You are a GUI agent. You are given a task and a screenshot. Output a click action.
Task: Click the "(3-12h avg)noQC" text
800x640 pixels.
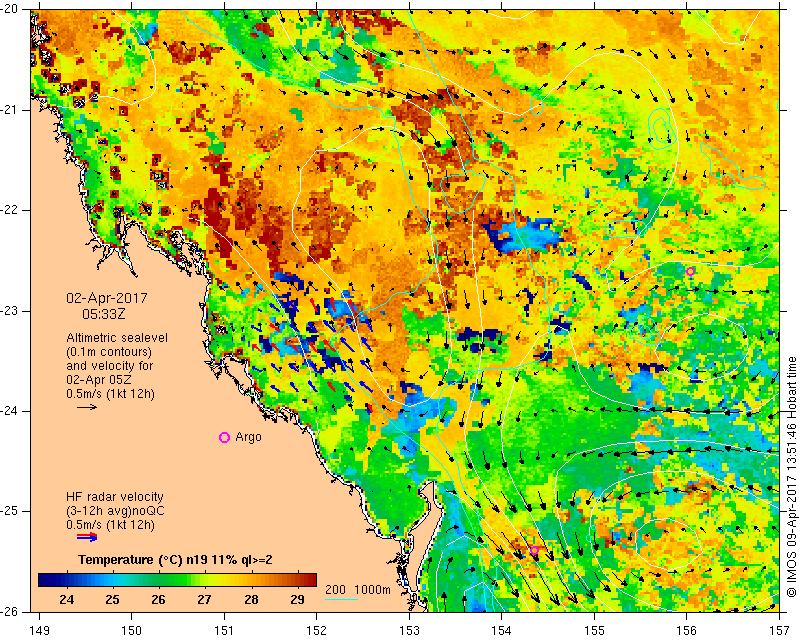click(x=115, y=510)
